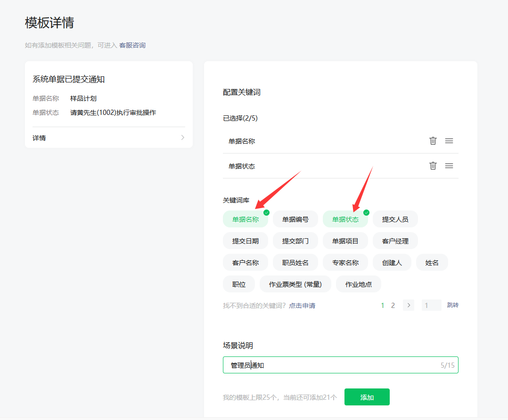The height and width of the screenshot is (420, 508).
Task: Focus the 场景说明 text input field
Action: [x=330, y=365]
